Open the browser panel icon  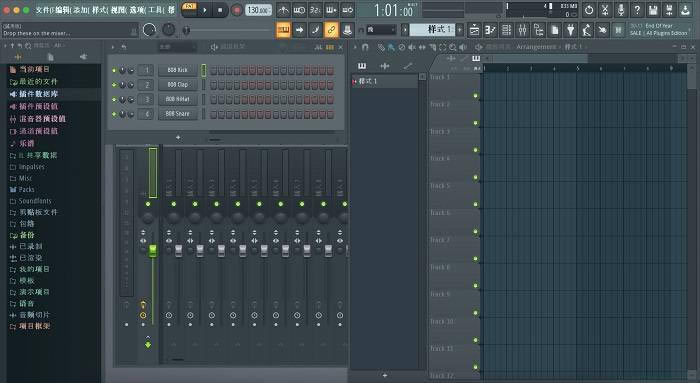pos(538,30)
